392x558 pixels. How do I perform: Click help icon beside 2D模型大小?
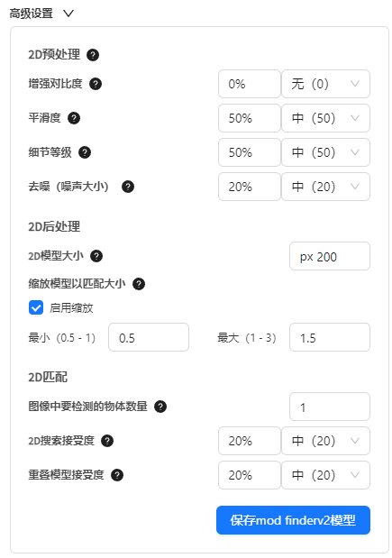96,256
